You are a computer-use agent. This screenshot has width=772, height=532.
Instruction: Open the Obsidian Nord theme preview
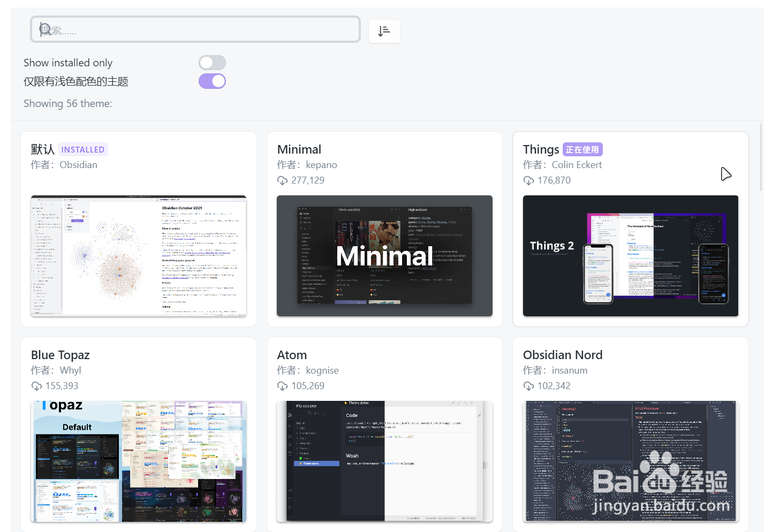pyautogui.click(x=631, y=461)
